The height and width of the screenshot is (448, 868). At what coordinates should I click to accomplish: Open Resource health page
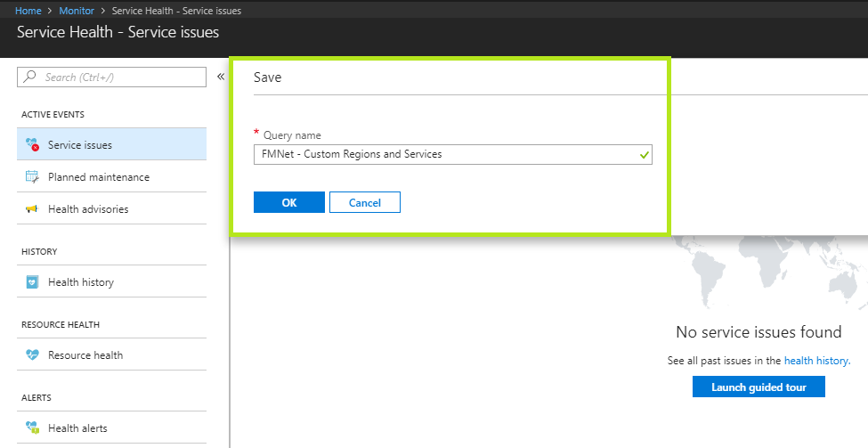coord(112,355)
